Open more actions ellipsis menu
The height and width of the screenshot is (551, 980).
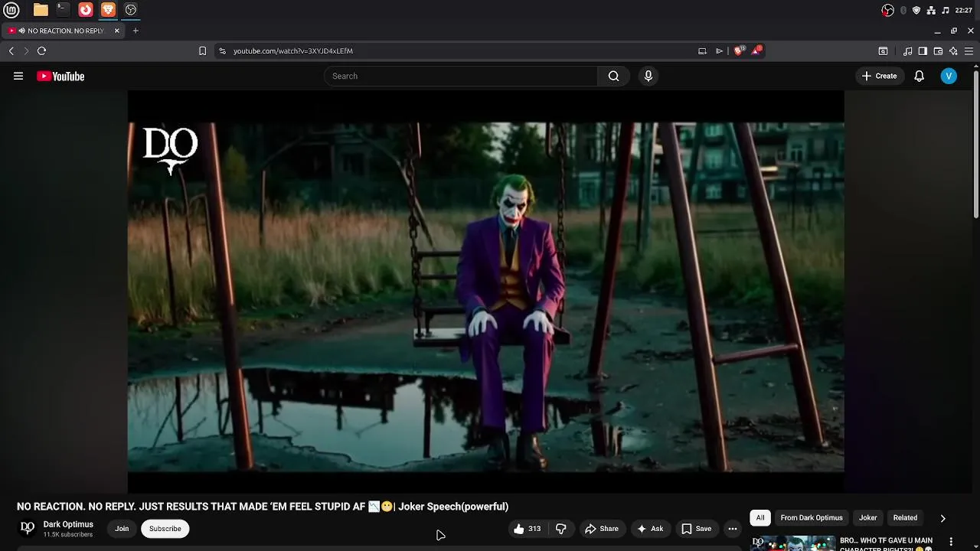click(733, 528)
